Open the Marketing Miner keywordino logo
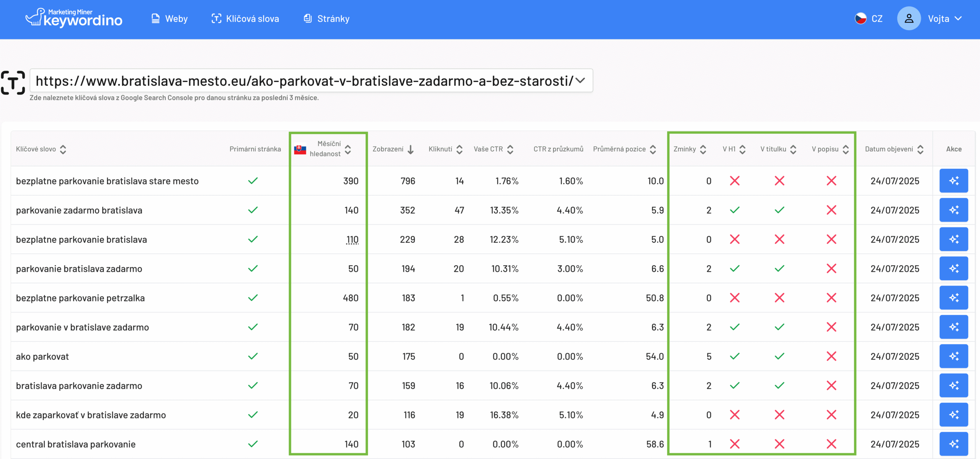 pos(73,18)
